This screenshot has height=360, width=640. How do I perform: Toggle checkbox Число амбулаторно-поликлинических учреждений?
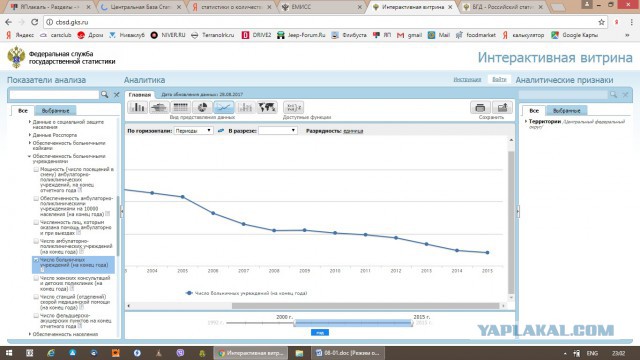click(36, 241)
